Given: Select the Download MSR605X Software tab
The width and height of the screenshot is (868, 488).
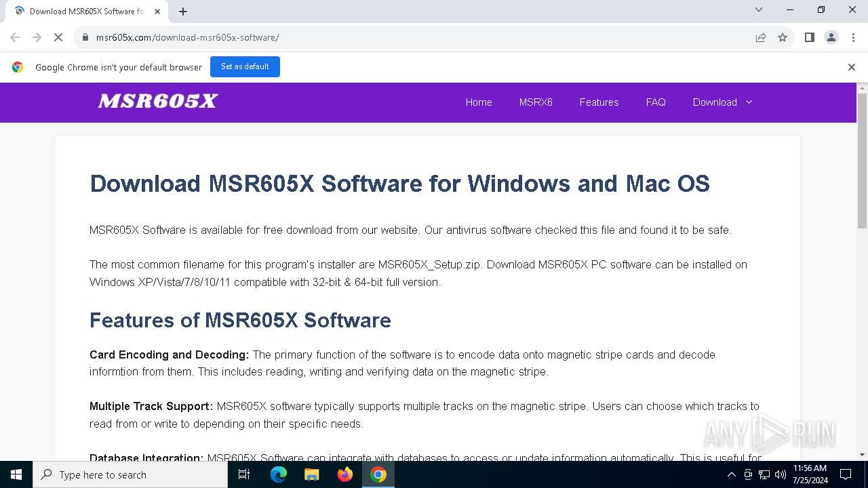Looking at the screenshot, I should (x=87, y=11).
